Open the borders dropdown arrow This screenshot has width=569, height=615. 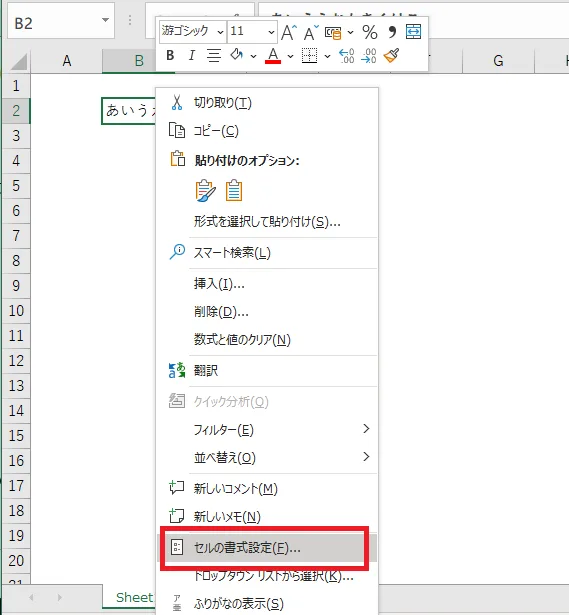click(327, 56)
